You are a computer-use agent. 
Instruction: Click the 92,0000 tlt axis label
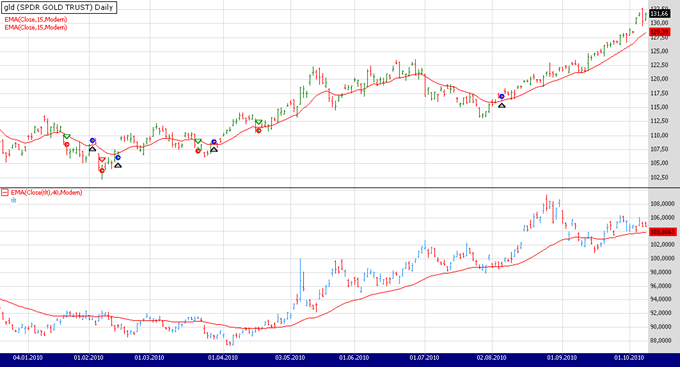(x=662, y=313)
